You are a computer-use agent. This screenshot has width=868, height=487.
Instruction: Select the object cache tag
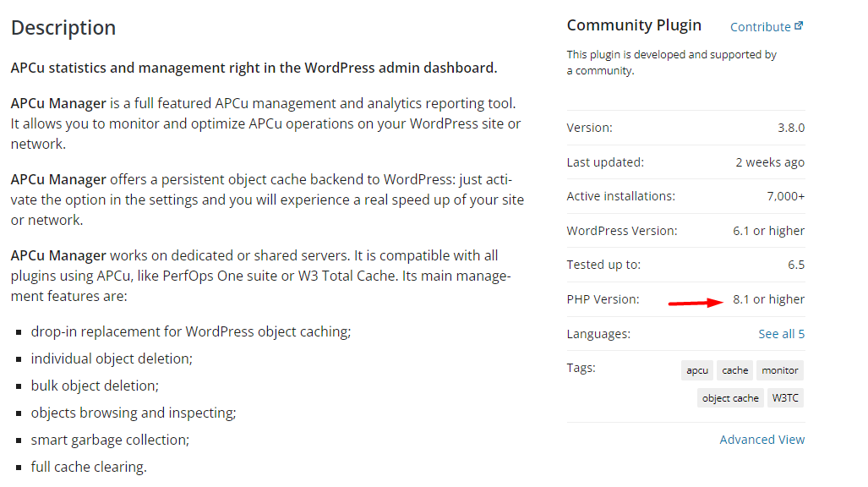(x=730, y=397)
